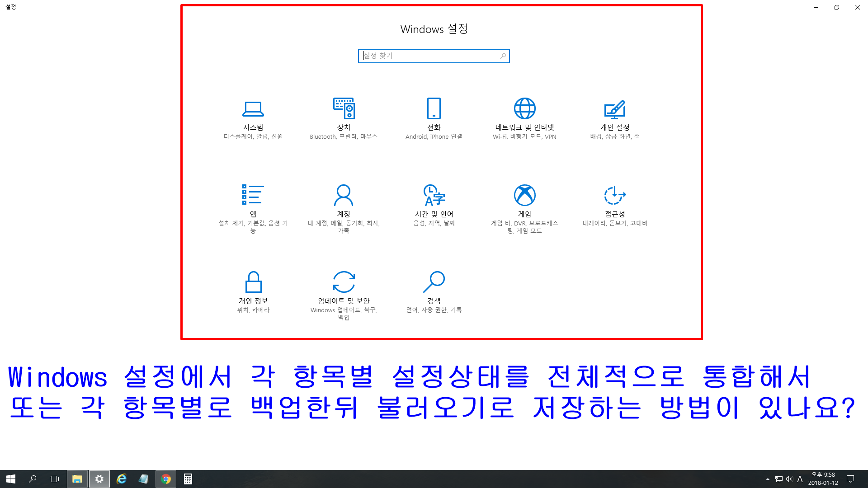Viewport: 868px width, 488px height.
Task: Open the 전화 (Phone) icon
Action: coord(434,108)
